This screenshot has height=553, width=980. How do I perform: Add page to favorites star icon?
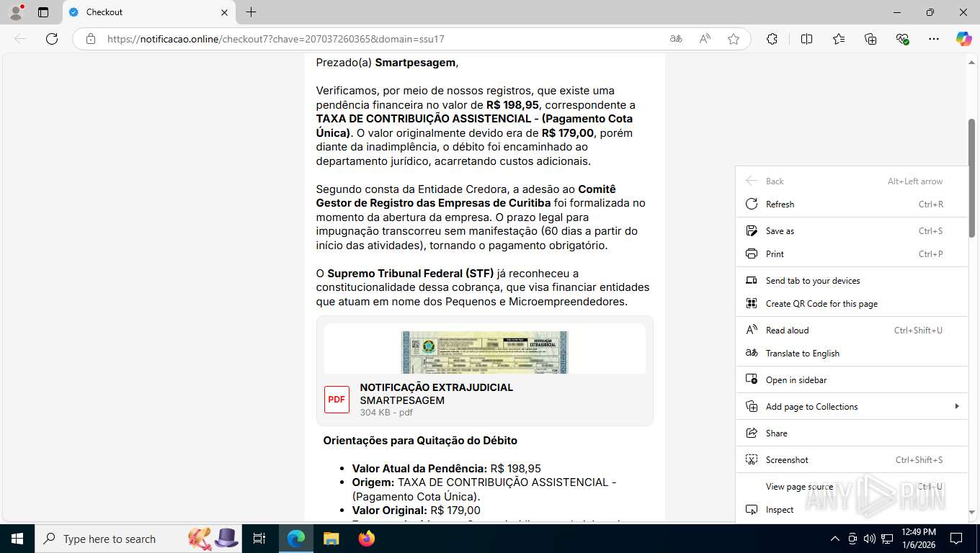(x=734, y=39)
